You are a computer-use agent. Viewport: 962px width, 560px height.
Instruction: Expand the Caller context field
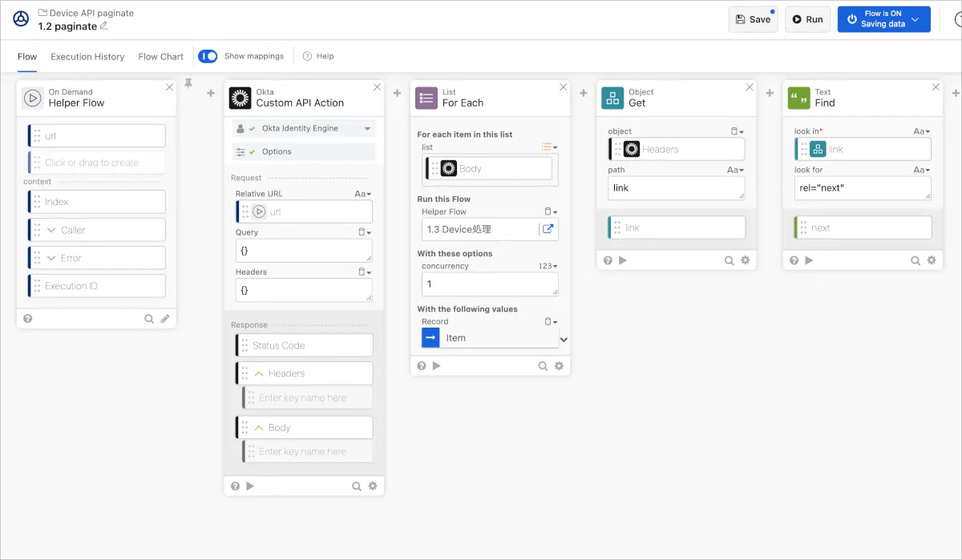click(x=52, y=230)
